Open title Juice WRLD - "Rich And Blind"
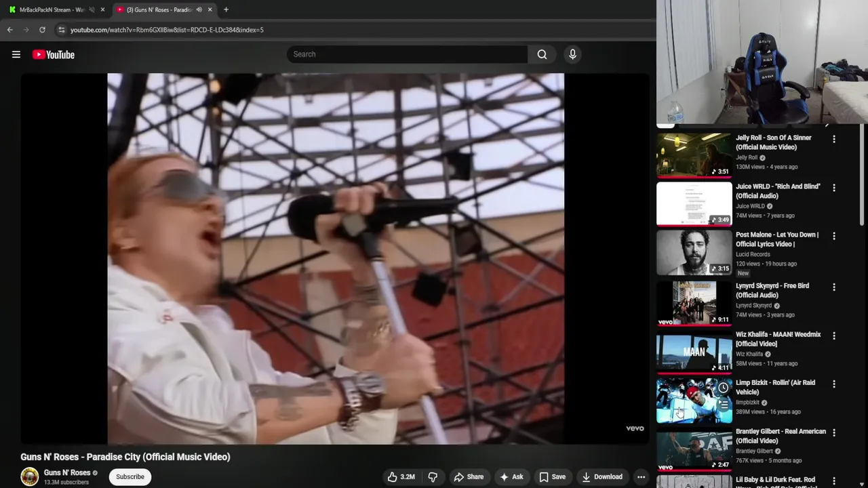This screenshot has width=868, height=488. pos(778,191)
